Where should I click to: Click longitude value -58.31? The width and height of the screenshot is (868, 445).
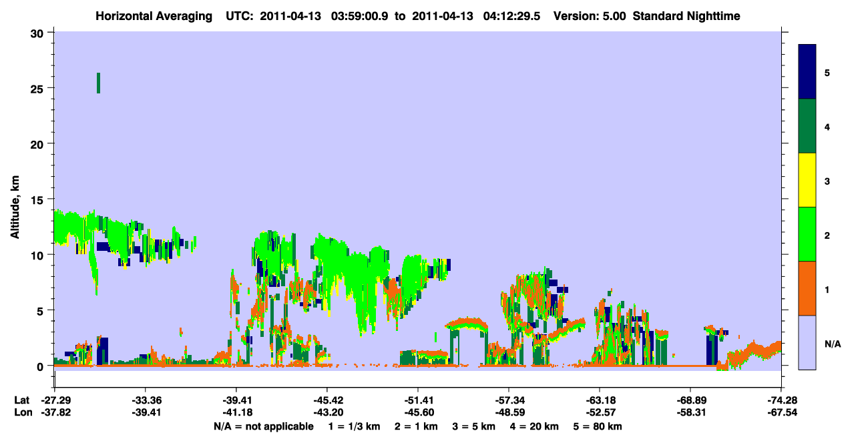click(690, 412)
